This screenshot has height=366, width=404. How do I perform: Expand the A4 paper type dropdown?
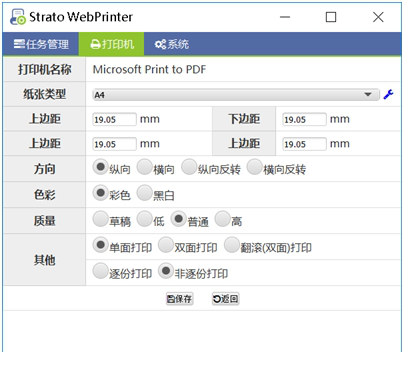pyautogui.click(x=236, y=95)
